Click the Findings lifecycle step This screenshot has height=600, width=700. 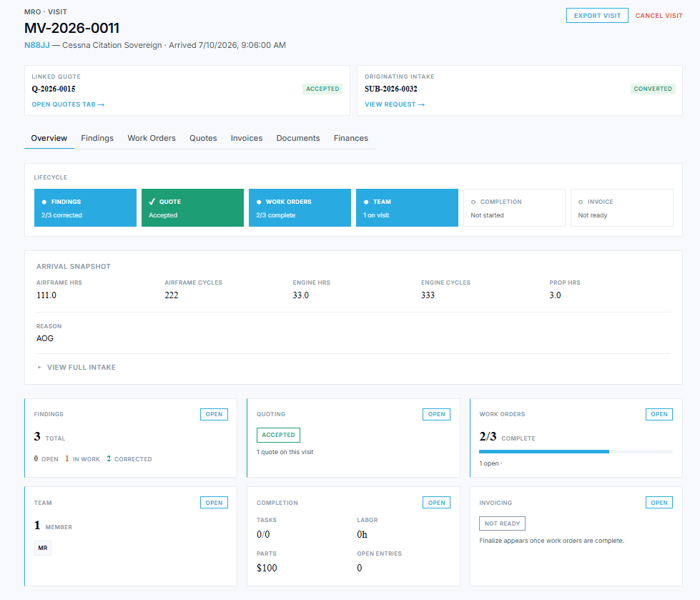(x=85, y=207)
